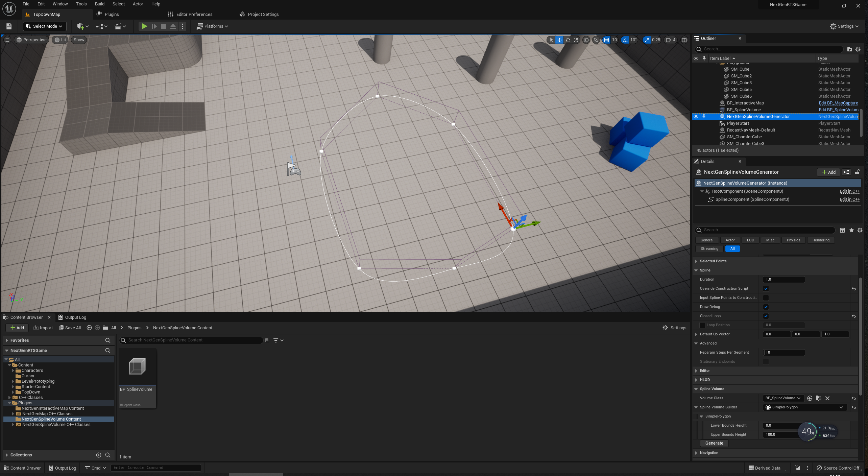Screen dimensions: 868x476
Task: Uncheck the Closed Loop checkbox
Action: (x=766, y=316)
